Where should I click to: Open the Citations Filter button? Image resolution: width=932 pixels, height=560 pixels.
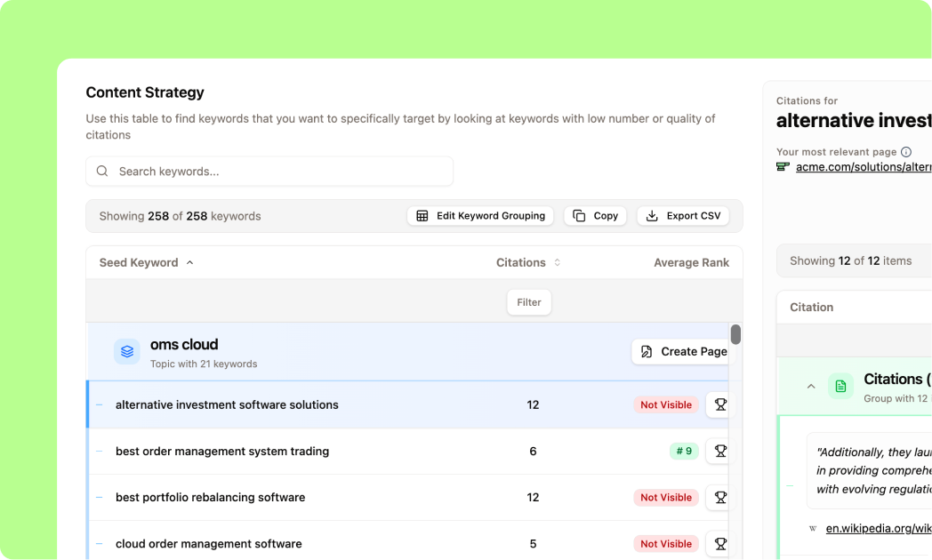529,302
